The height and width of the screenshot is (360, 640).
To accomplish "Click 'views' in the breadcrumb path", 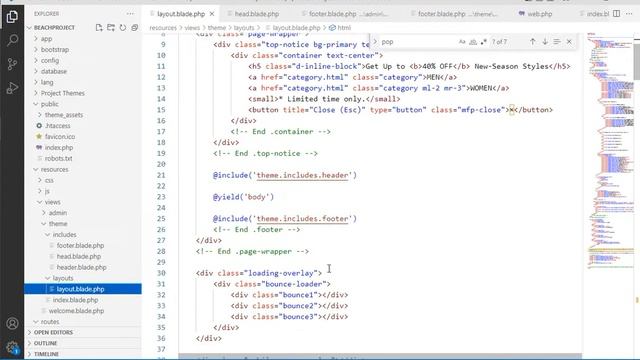I will point(192,28).
